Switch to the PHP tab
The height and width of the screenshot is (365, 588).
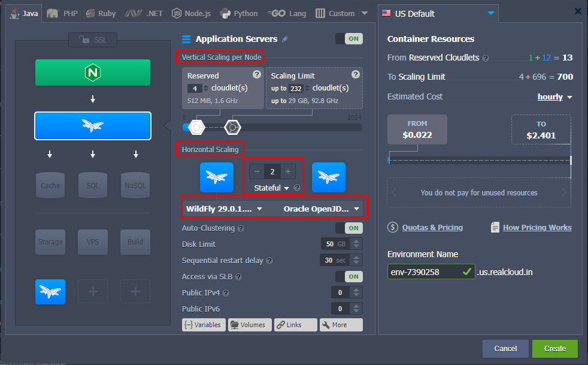click(x=64, y=13)
